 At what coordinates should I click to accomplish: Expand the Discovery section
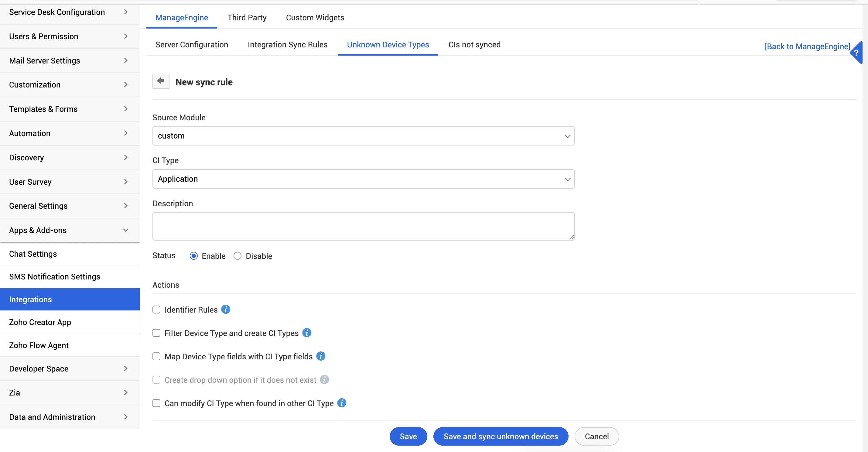click(70, 158)
